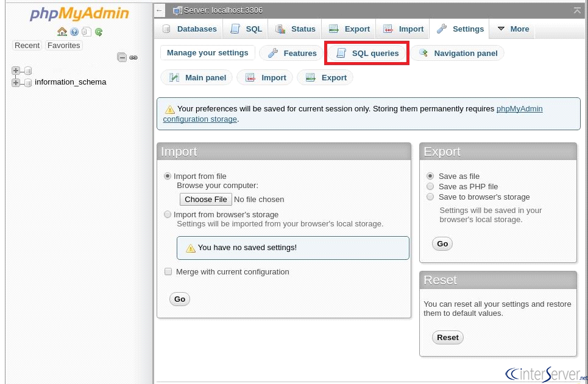Open the Features settings subtab
The image size is (588, 384).
(x=292, y=53)
